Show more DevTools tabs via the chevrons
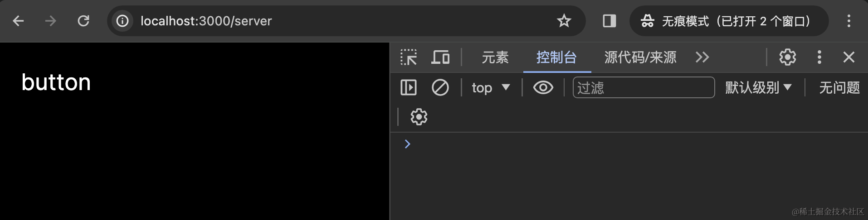Screen dimensions: 868x220 pyautogui.click(x=702, y=57)
